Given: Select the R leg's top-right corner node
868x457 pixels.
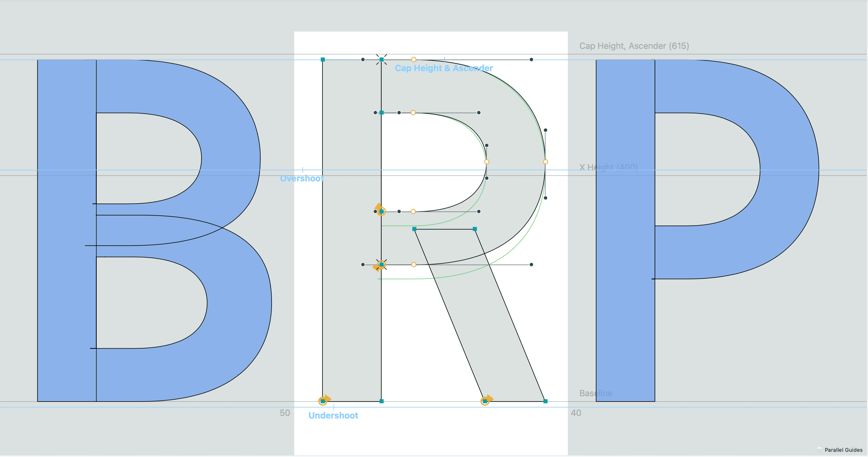Looking at the screenshot, I should click(x=475, y=229).
